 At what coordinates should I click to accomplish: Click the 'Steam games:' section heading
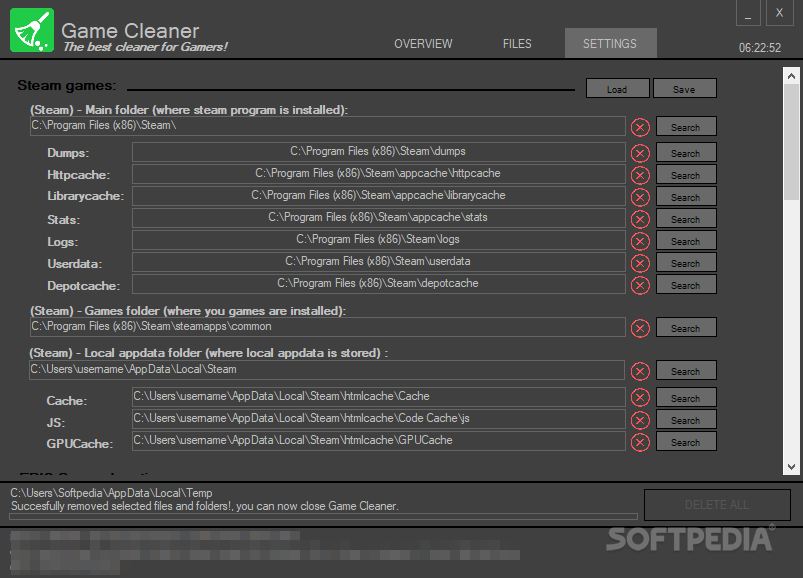pos(67,85)
